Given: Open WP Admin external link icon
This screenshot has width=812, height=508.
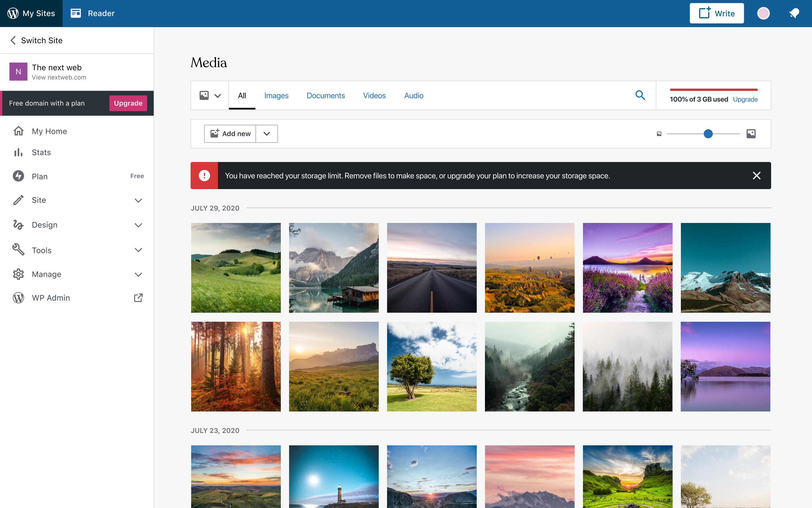Looking at the screenshot, I should [138, 298].
